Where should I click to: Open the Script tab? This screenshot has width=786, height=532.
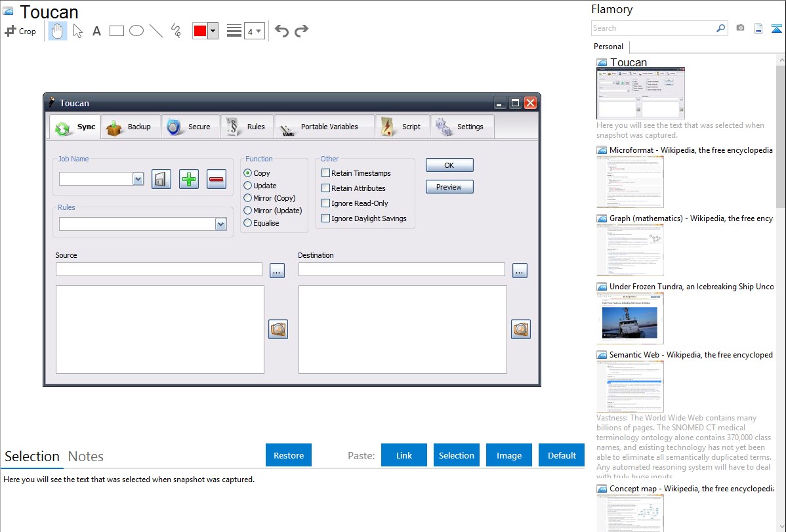click(403, 127)
